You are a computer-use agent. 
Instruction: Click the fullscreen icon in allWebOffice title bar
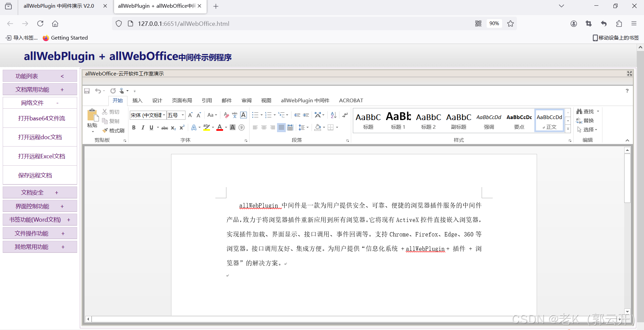tap(630, 73)
